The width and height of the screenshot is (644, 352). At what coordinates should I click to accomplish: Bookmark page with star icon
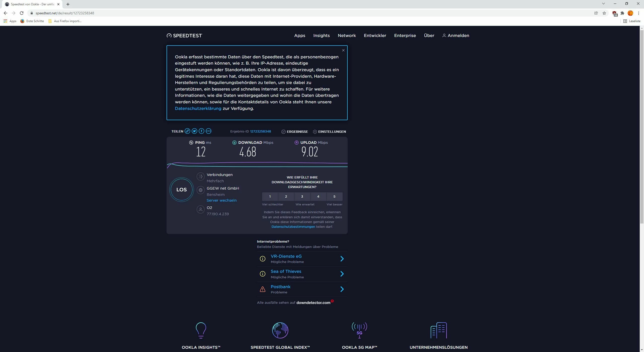pos(604,13)
